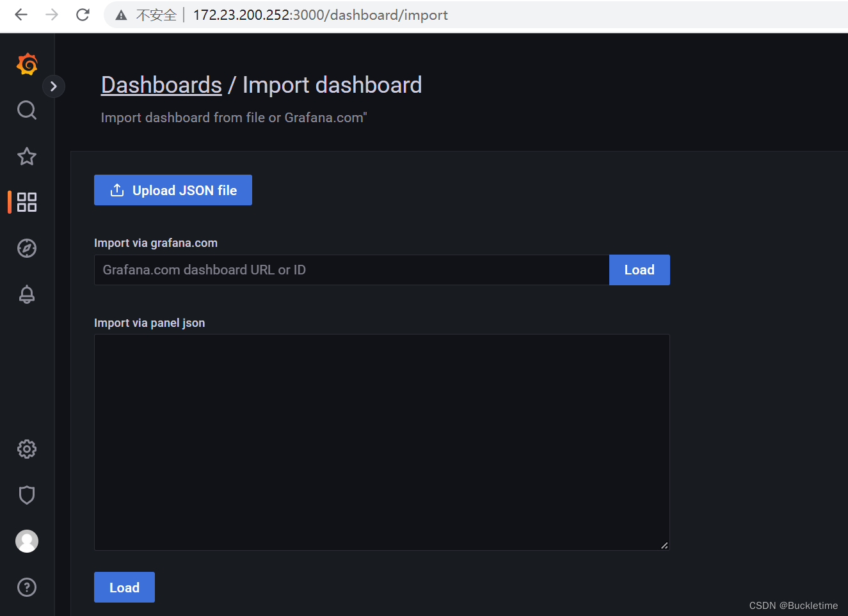848x616 pixels.
Task: Reload the page with the refresh icon
Action: click(83, 15)
